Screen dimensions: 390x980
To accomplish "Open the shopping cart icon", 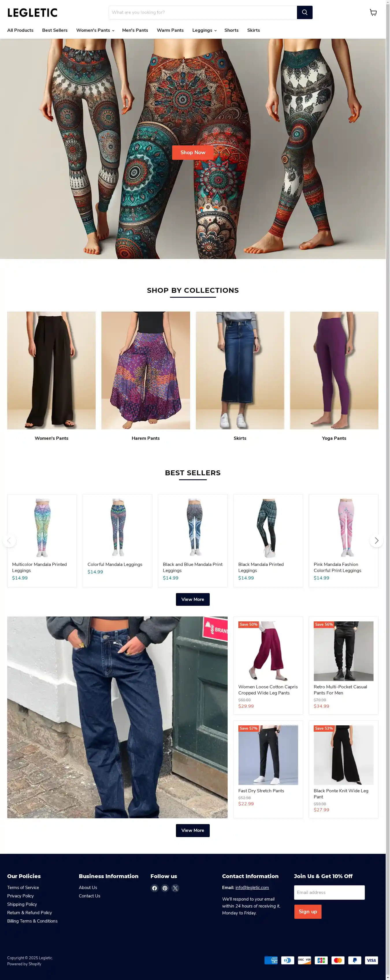I will pyautogui.click(x=373, y=12).
